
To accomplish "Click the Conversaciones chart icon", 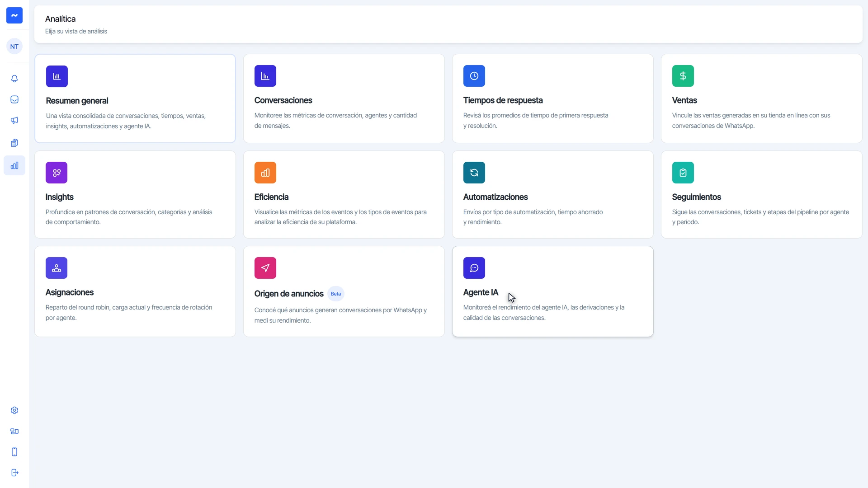I will click(265, 76).
